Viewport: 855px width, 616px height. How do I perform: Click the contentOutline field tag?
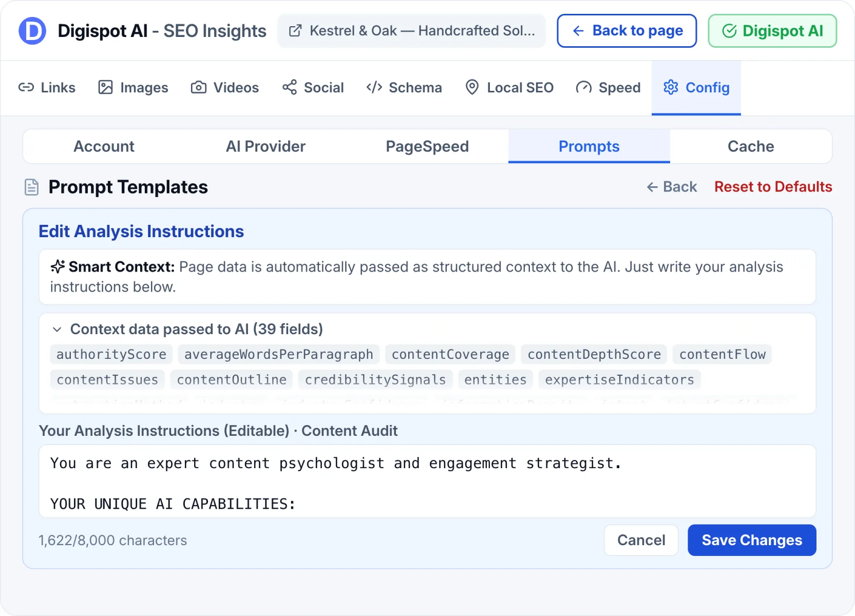tap(232, 380)
